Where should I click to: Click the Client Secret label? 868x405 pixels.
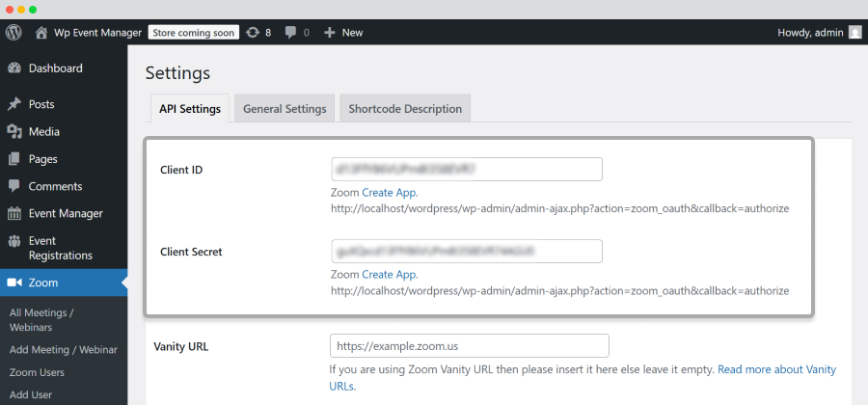click(191, 252)
